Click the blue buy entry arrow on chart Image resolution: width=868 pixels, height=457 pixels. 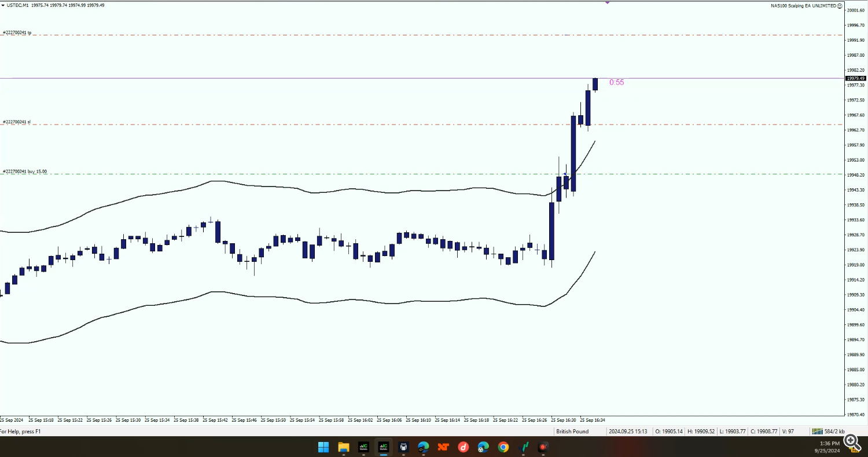(x=565, y=174)
